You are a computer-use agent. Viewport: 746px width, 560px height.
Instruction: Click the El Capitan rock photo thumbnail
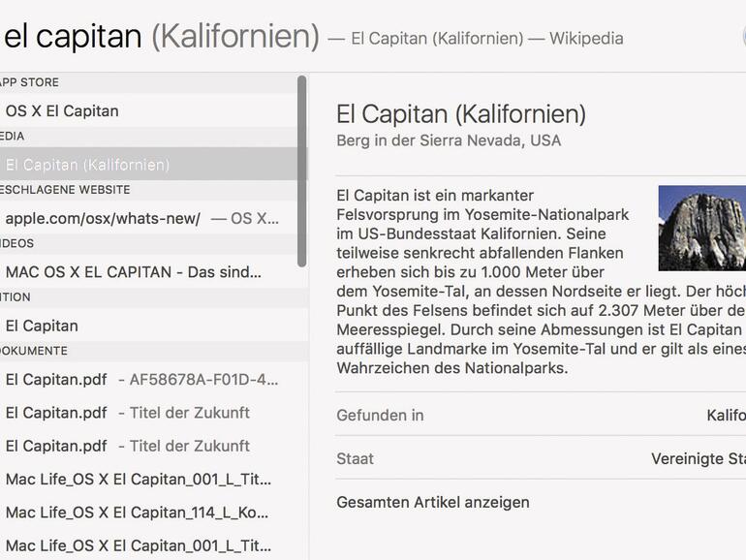(x=701, y=228)
